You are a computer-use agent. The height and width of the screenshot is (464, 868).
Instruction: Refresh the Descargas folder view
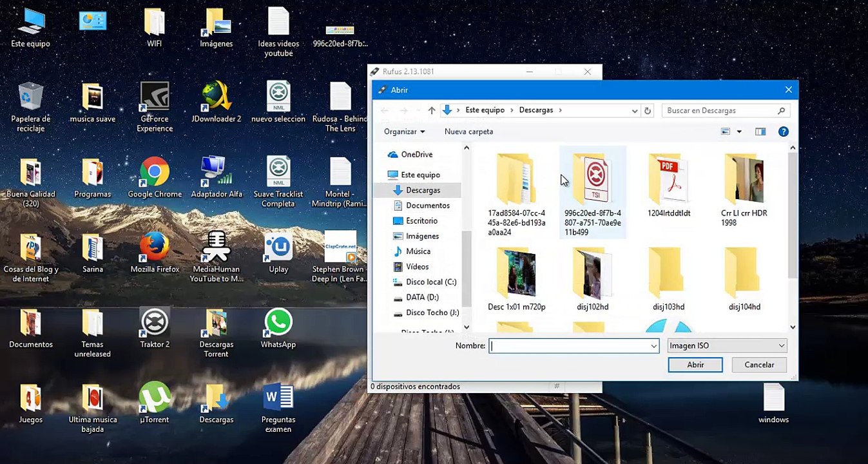click(x=648, y=110)
